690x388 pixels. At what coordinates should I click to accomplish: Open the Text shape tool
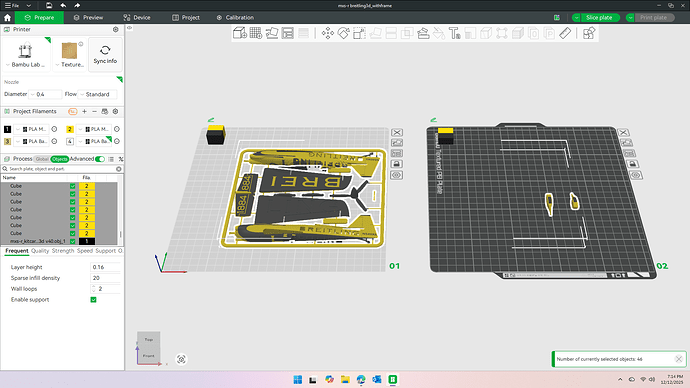coord(454,33)
